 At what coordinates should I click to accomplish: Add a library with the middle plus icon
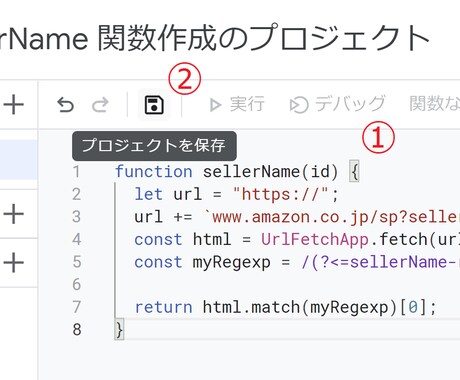coord(14,214)
